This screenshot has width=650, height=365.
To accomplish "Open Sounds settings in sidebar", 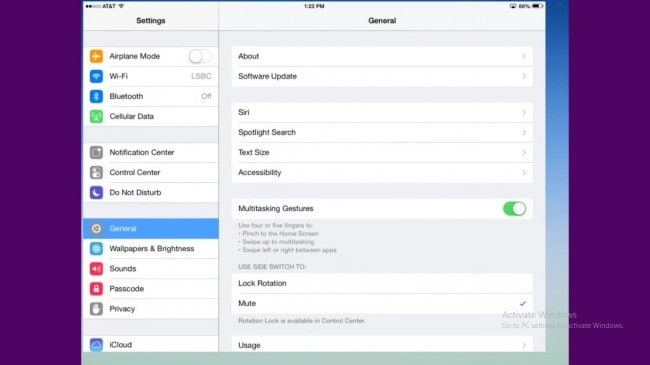I will coord(151,268).
